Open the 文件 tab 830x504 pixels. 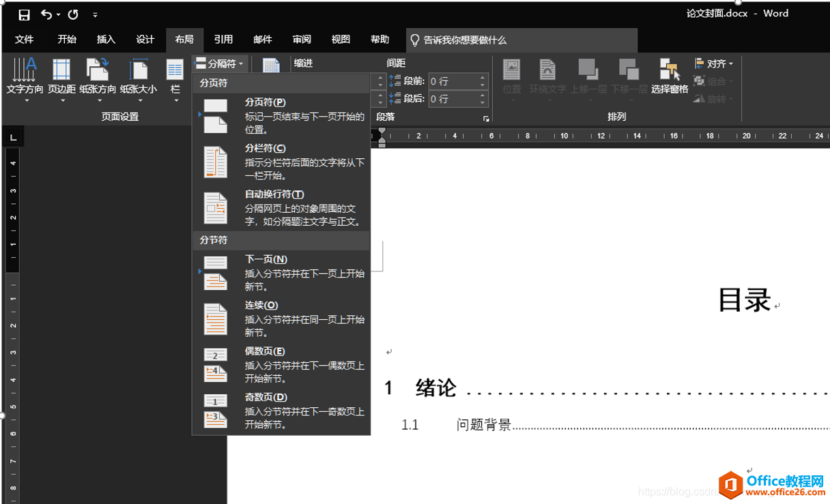click(x=25, y=40)
